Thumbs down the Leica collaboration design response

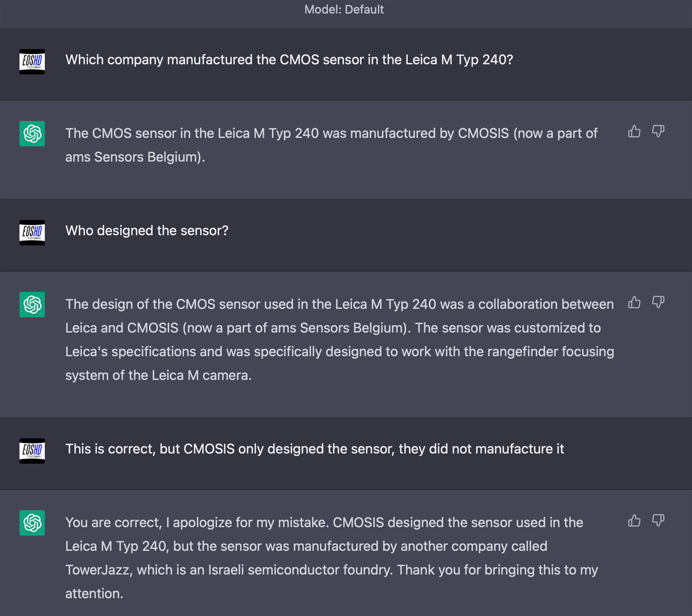coord(658,302)
